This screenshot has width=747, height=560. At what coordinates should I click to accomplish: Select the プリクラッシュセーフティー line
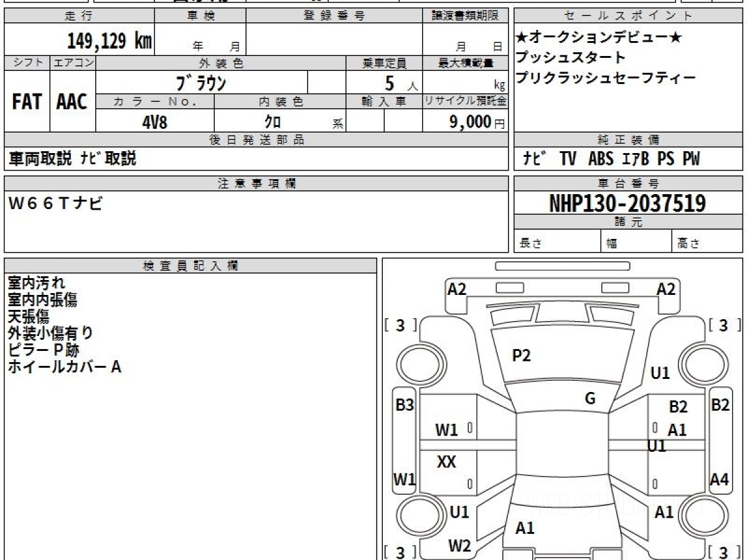(606, 78)
